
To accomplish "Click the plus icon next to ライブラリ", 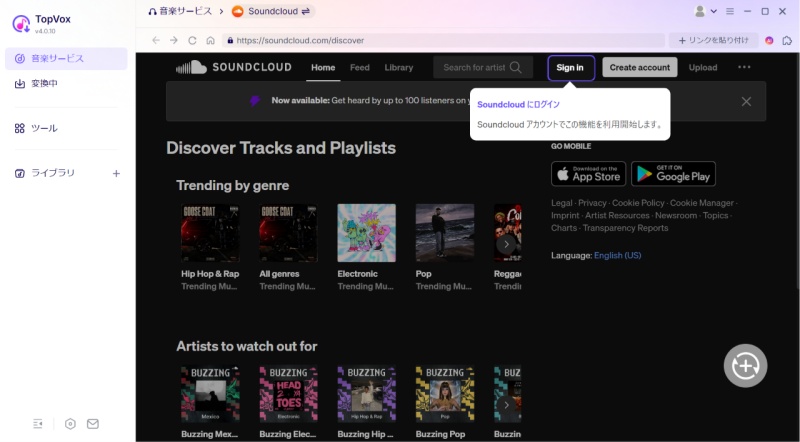I will pyautogui.click(x=116, y=174).
